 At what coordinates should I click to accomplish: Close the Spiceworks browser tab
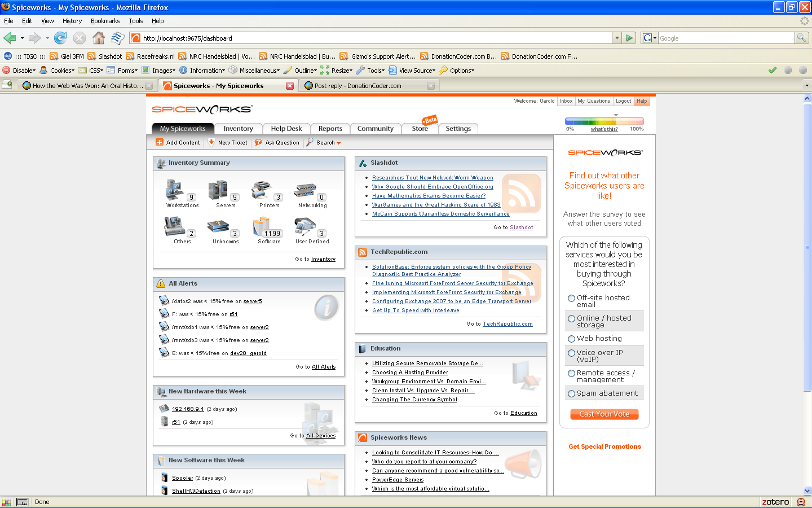pyautogui.click(x=290, y=86)
